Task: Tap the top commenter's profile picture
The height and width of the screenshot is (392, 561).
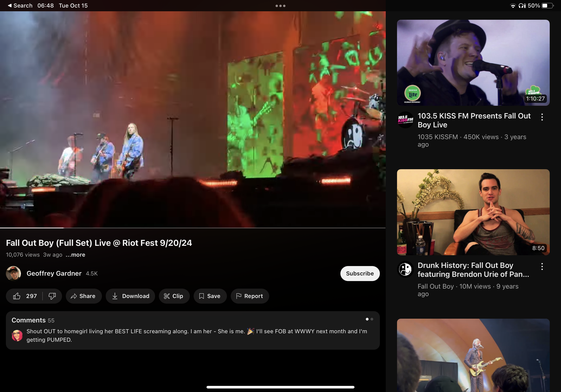Action: point(17,335)
